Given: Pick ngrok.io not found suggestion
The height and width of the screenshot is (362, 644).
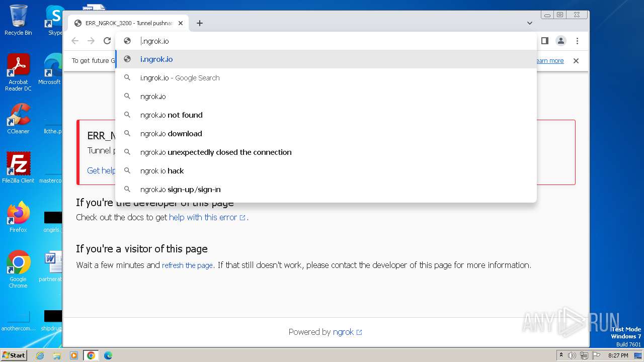Looking at the screenshot, I should (326, 115).
